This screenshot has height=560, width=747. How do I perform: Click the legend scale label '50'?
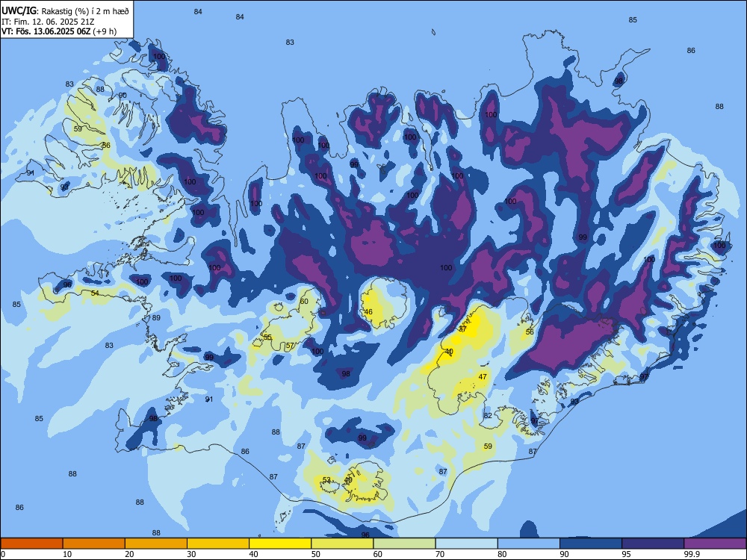316,554
